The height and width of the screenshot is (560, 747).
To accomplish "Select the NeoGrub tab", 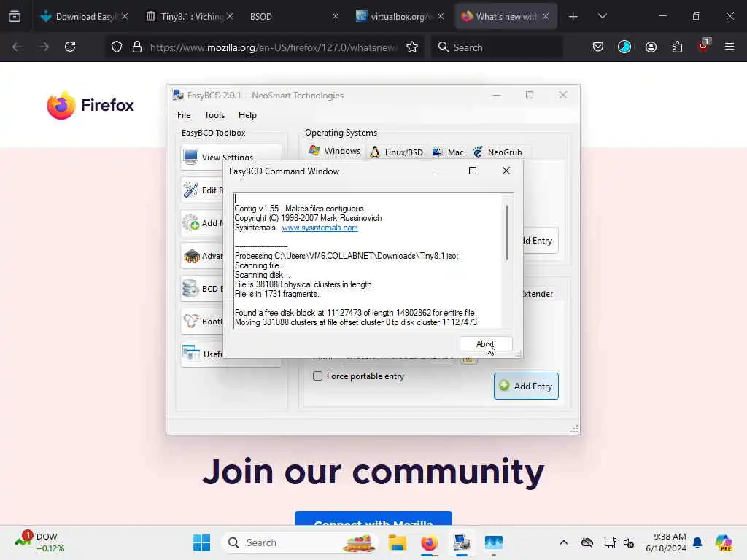I will [498, 152].
